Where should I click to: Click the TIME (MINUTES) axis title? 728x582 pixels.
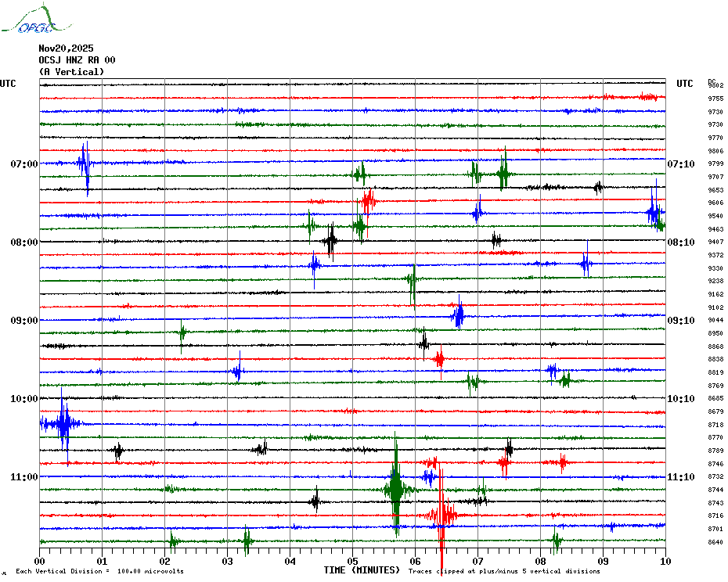click(x=362, y=570)
